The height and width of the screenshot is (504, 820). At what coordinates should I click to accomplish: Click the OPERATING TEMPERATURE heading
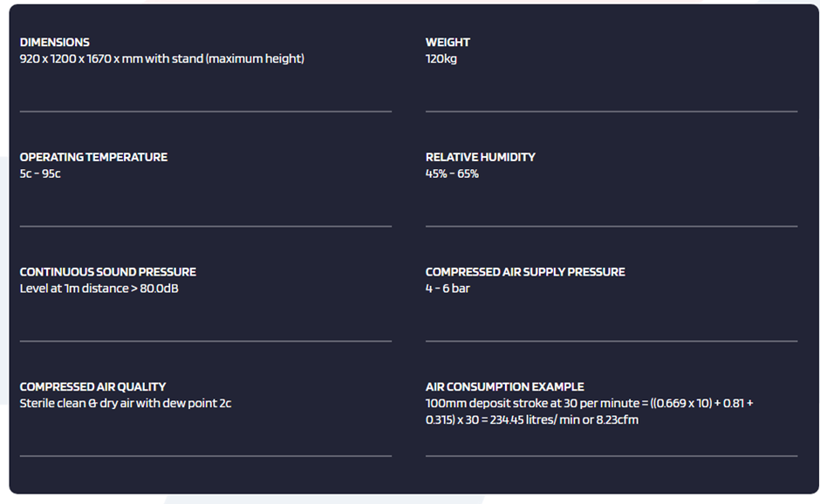[x=93, y=157]
